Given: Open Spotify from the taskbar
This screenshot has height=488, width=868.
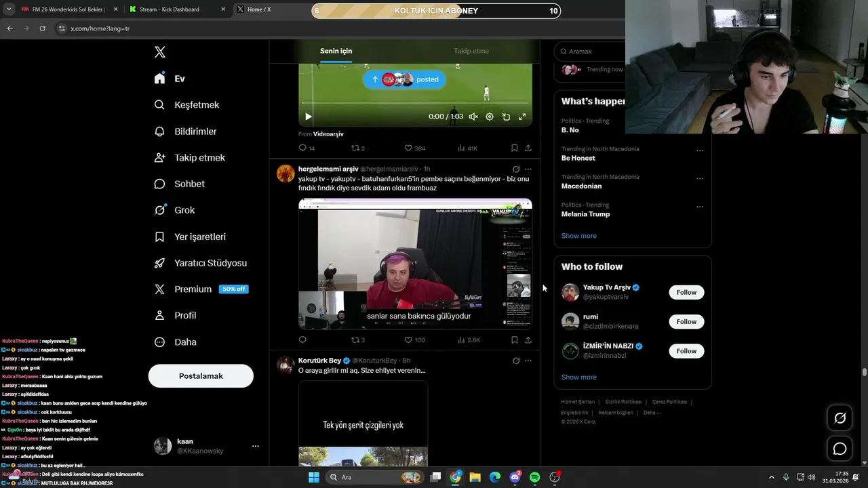Looking at the screenshot, I should coord(535,477).
